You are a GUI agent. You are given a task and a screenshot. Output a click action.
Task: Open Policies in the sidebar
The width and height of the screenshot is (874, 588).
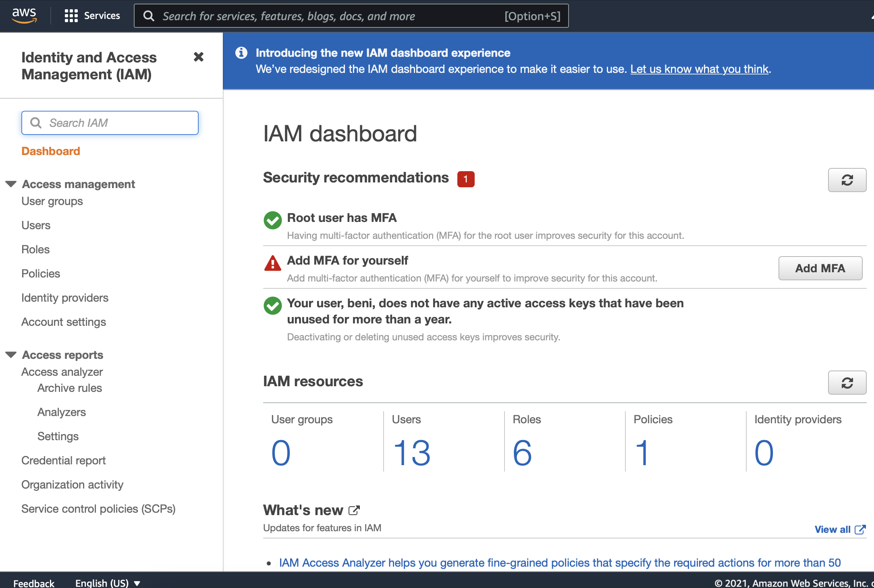pyautogui.click(x=41, y=273)
